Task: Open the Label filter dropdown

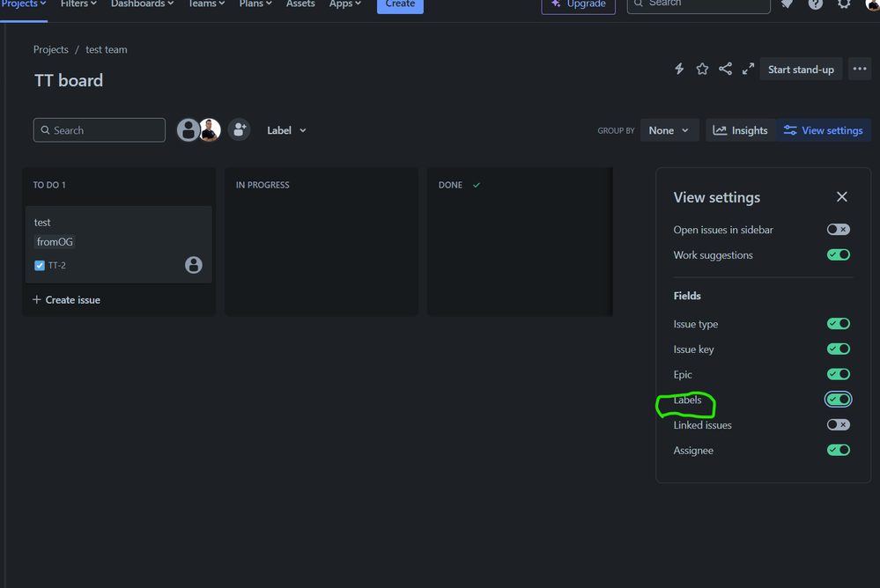Action: click(x=286, y=130)
